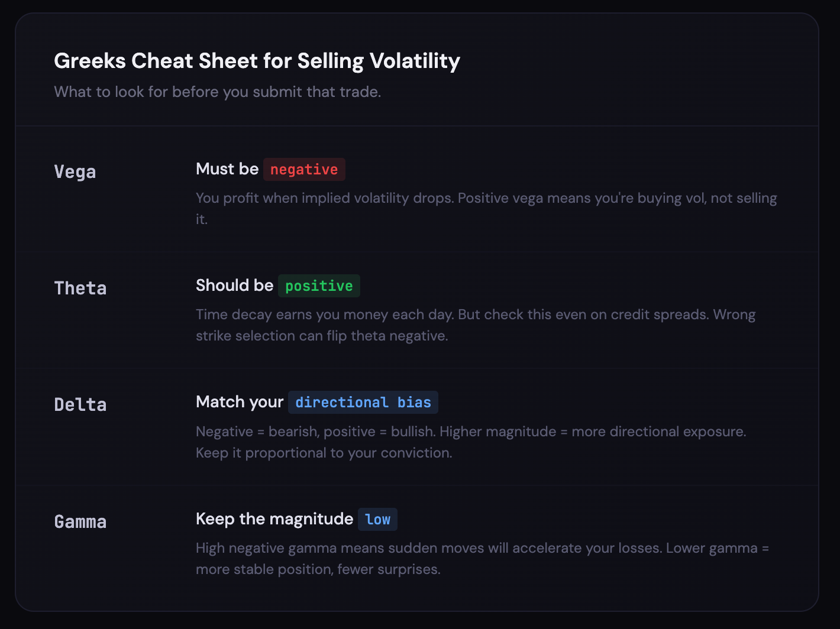Image resolution: width=840 pixels, height=629 pixels.
Task: Click the conviction sentence in Delta
Action: [324, 453]
